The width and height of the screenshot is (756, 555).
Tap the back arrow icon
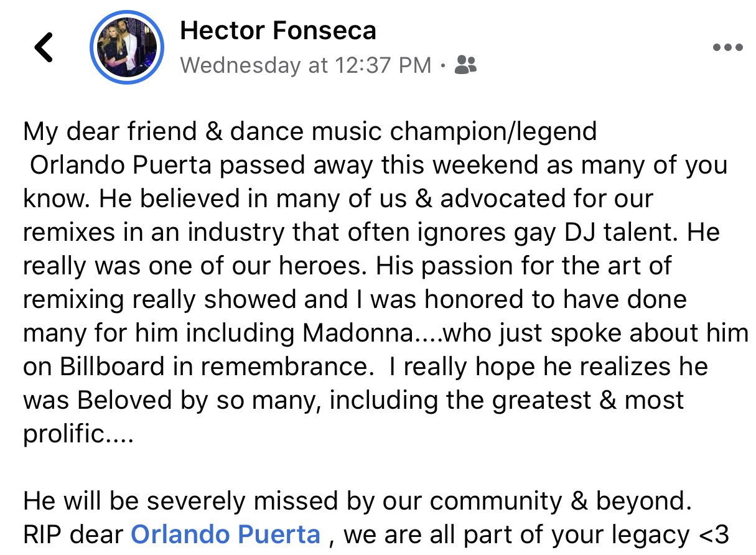click(44, 47)
